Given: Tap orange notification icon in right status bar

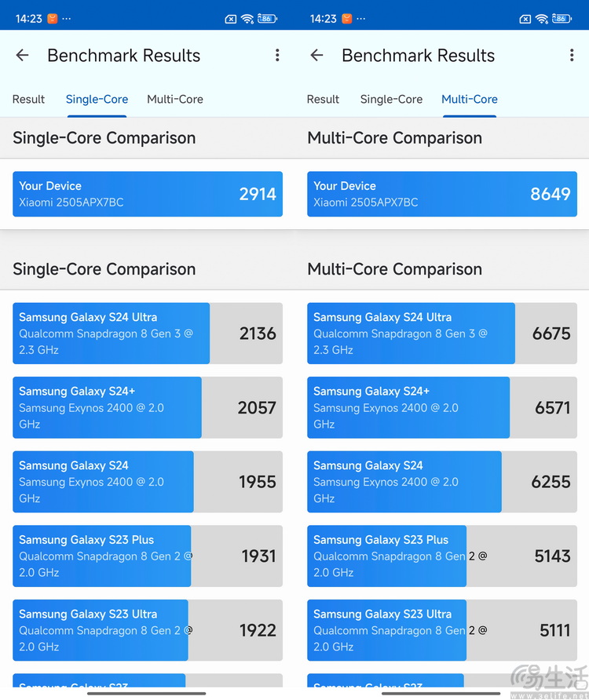Looking at the screenshot, I should click(347, 19).
